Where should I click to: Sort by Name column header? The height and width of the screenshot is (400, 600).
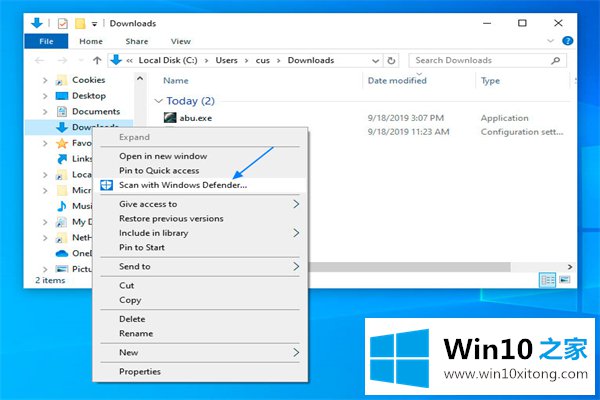coord(176,81)
